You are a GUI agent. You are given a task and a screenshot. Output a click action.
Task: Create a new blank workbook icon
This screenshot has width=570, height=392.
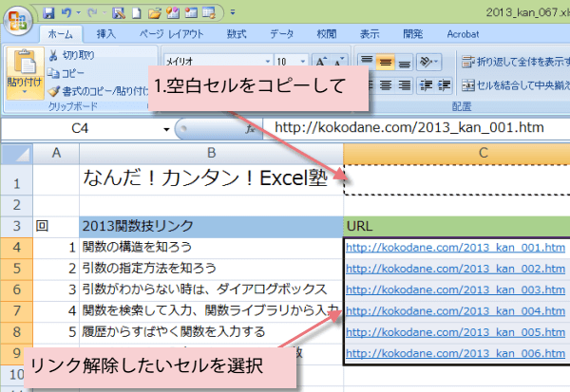[x=136, y=13]
